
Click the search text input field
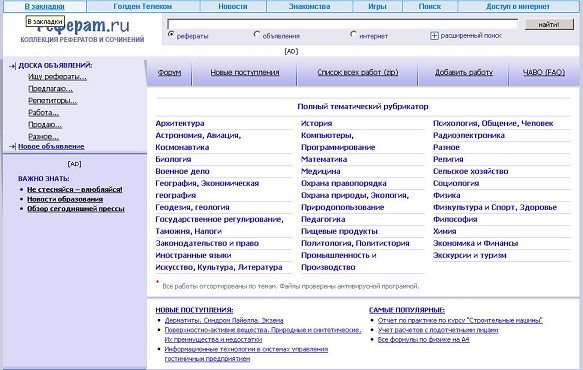[x=342, y=24]
